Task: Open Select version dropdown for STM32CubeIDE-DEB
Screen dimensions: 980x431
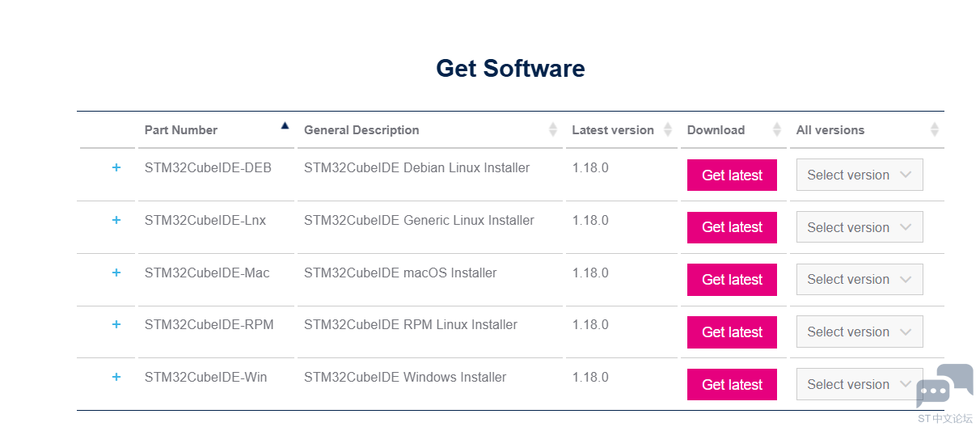Action: click(860, 175)
